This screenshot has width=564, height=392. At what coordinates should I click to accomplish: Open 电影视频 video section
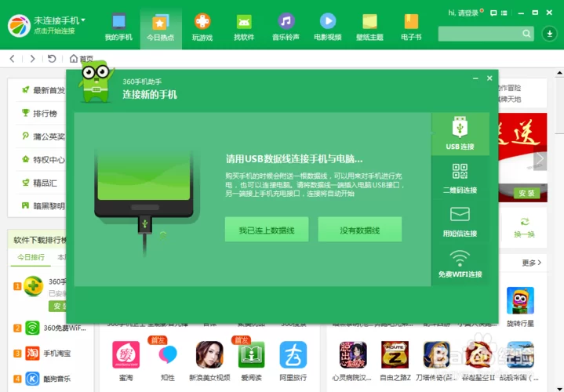click(x=327, y=27)
